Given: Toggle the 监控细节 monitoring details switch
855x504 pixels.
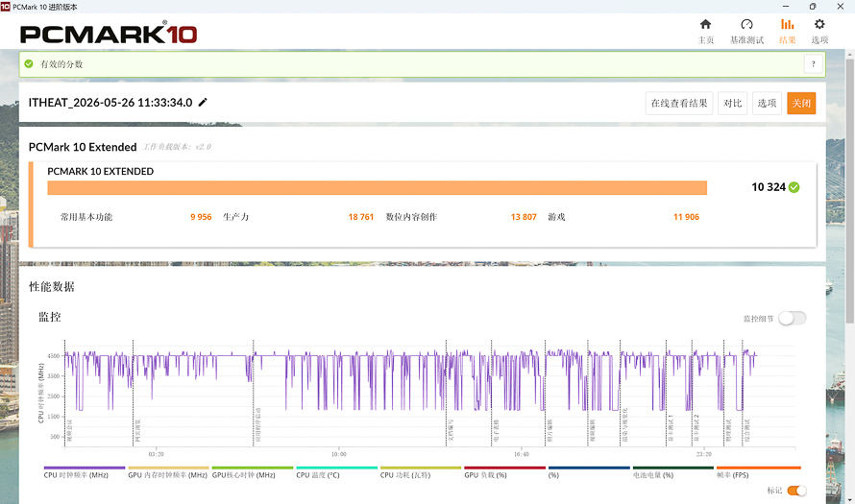Looking at the screenshot, I should pos(792,318).
